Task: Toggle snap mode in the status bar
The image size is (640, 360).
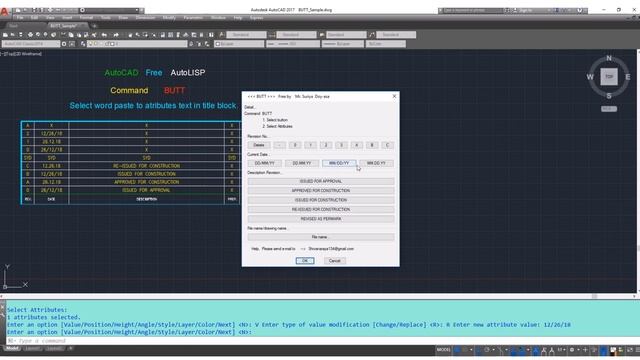Action: [465, 350]
